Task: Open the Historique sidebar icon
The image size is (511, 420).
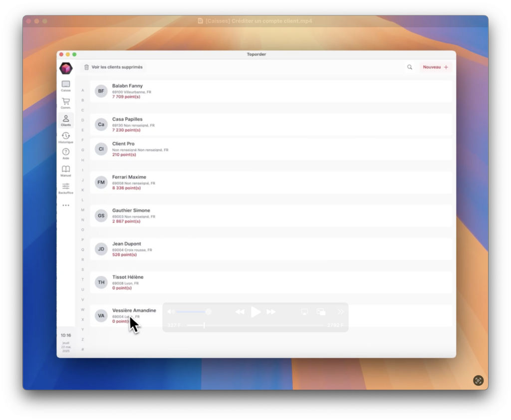Action: [65, 137]
